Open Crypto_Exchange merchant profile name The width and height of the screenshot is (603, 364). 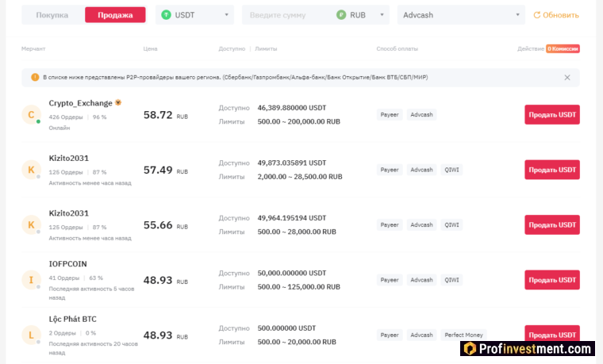coord(80,103)
